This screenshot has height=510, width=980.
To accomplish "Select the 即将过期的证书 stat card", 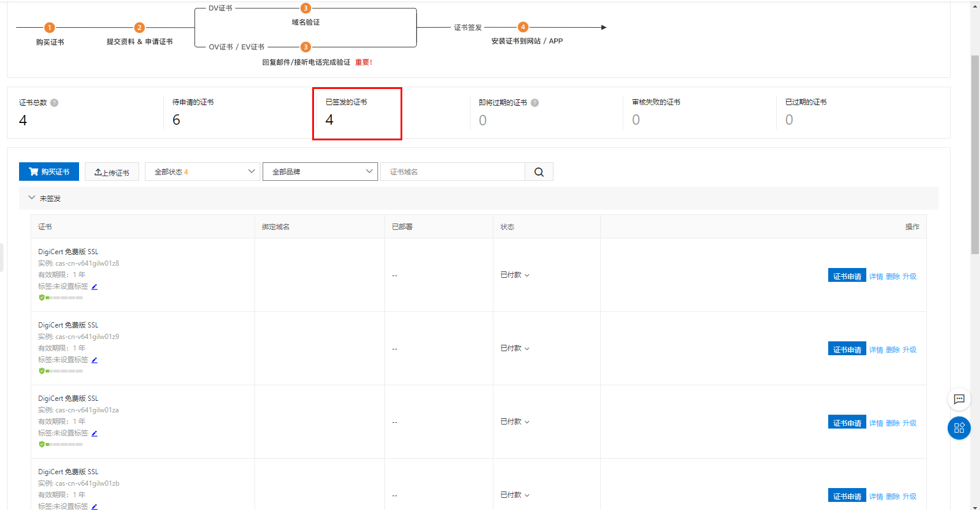I will [546, 113].
